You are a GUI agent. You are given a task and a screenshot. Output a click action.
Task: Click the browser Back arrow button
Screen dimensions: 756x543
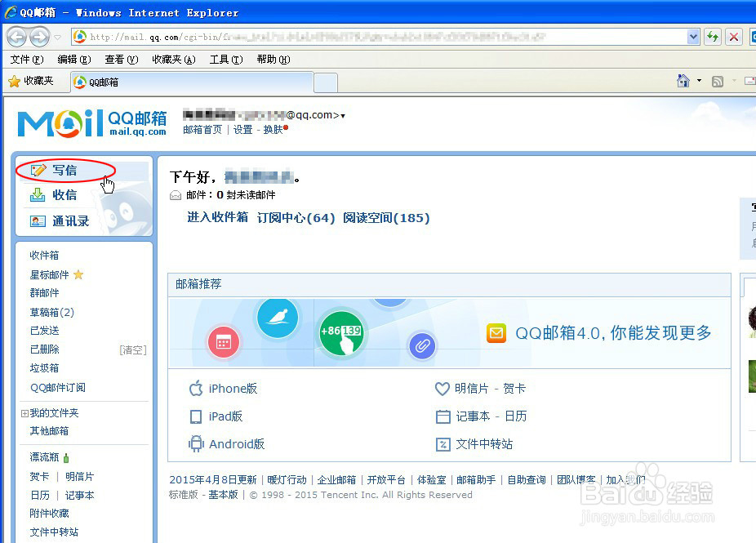pos(17,37)
